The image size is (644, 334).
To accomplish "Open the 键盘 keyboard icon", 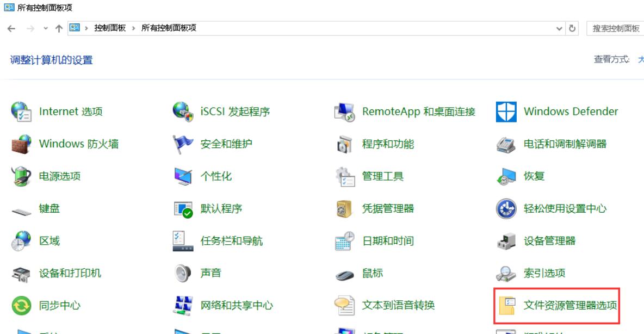I will 21,211.
